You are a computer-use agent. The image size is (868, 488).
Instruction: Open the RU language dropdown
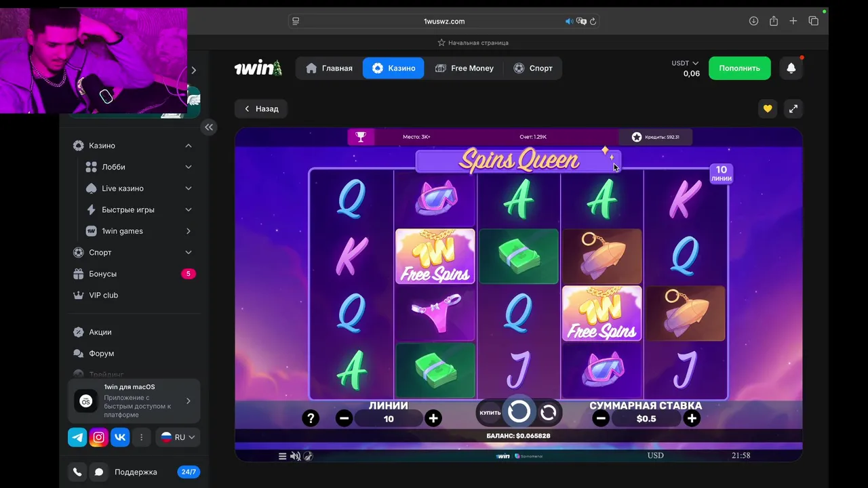178,437
